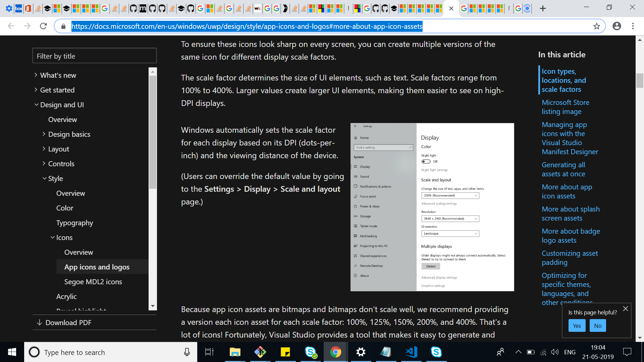
Task: Bookmark the page with the star icon
Action: (x=597, y=26)
